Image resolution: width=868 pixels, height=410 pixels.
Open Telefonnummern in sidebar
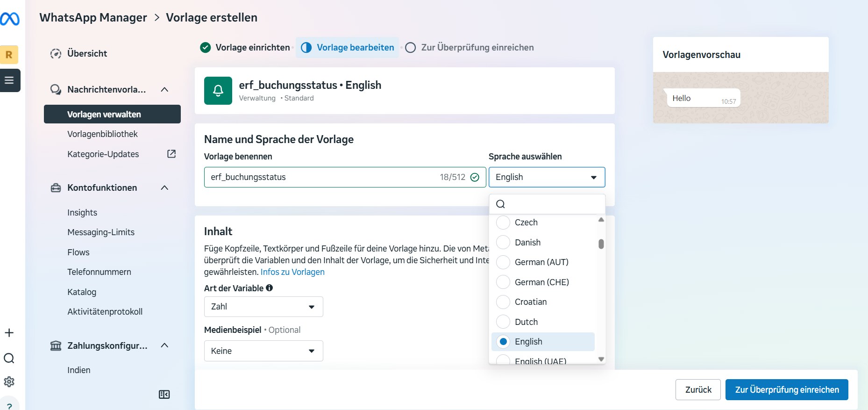(99, 272)
